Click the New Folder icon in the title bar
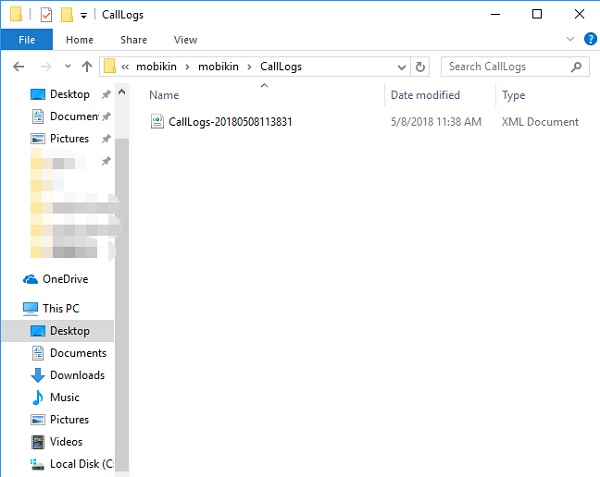The height and width of the screenshot is (477, 600). [67, 14]
